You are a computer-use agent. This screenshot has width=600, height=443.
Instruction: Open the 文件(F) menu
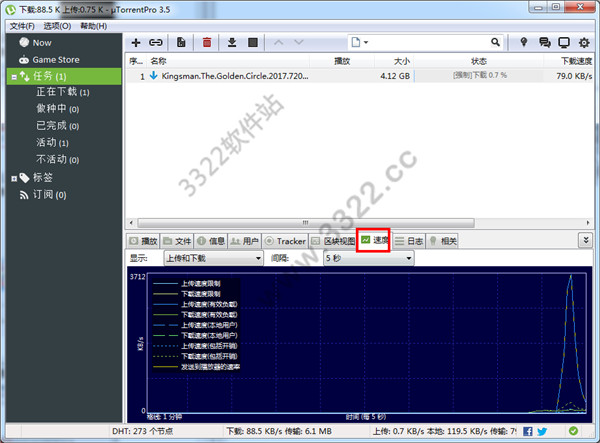(22, 26)
